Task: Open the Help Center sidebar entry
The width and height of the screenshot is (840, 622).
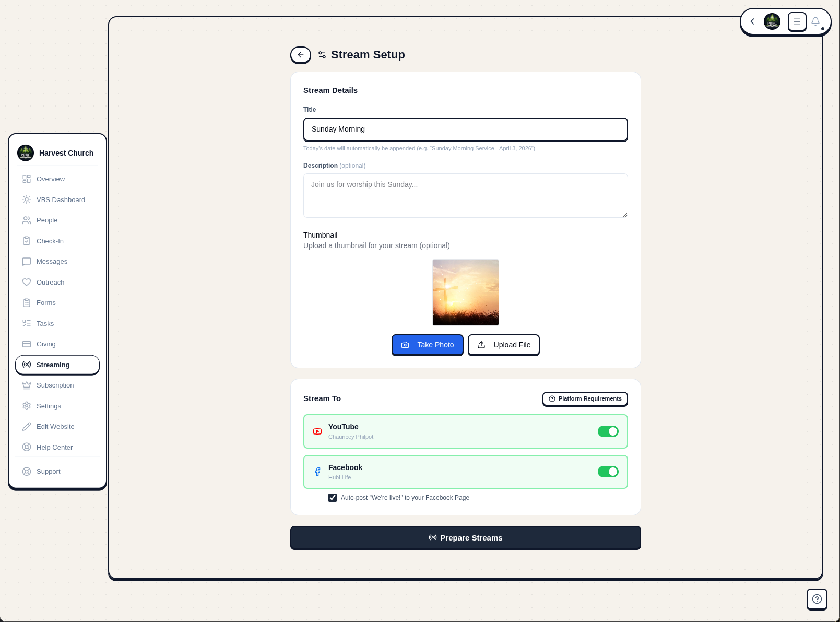Action: (x=54, y=447)
